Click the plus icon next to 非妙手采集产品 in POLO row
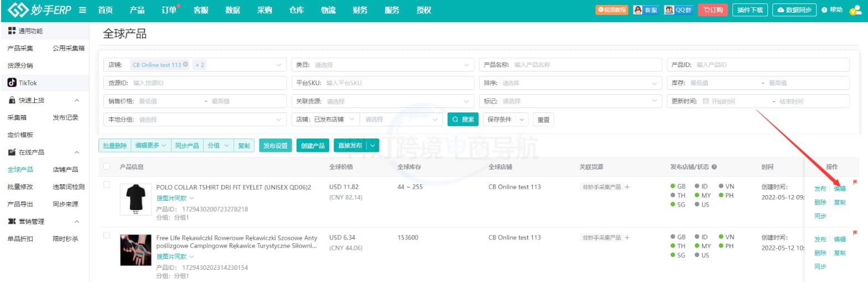The height and width of the screenshot is (282, 868). 627,187
